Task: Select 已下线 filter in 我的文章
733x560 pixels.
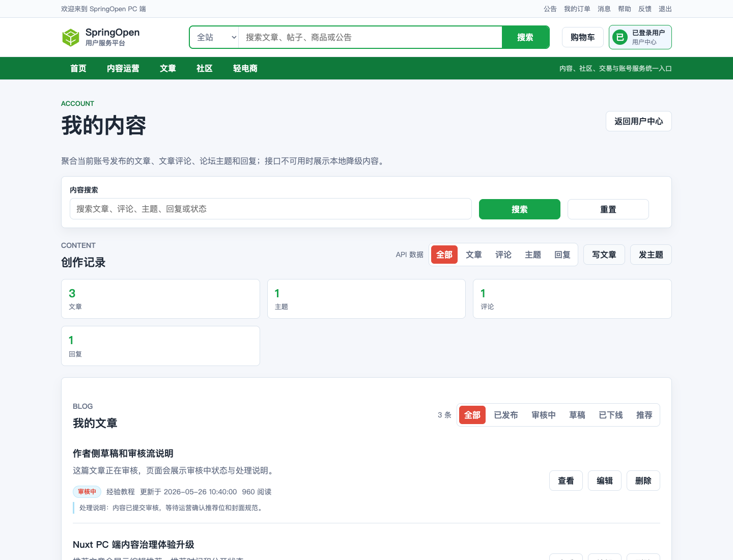Action: pos(611,415)
